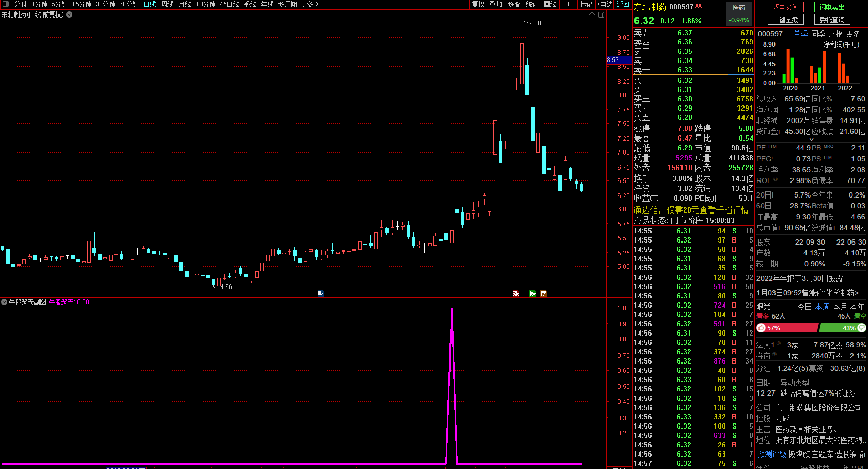Click the green 跌 marker icon
This screenshot has width=868, height=469.
coord(533,294)
